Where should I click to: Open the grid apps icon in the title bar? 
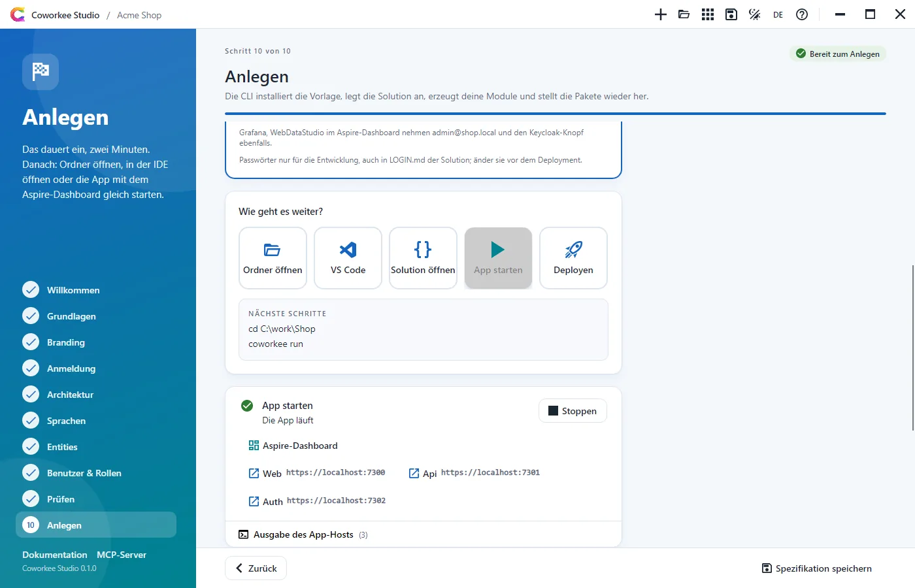coord(708,14)
